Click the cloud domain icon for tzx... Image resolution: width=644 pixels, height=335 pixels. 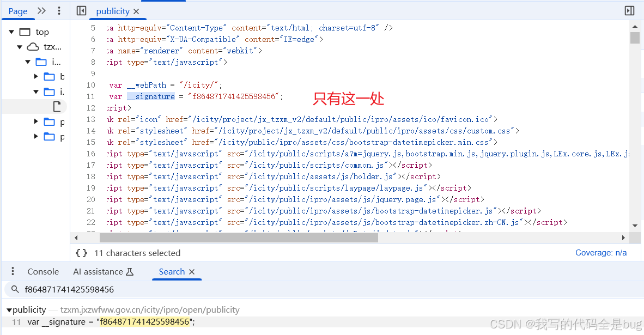click(x=33, y=47)
